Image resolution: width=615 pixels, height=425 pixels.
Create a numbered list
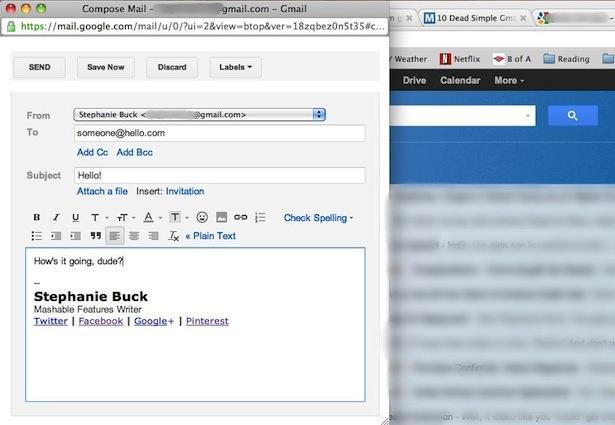pos(260,217)
